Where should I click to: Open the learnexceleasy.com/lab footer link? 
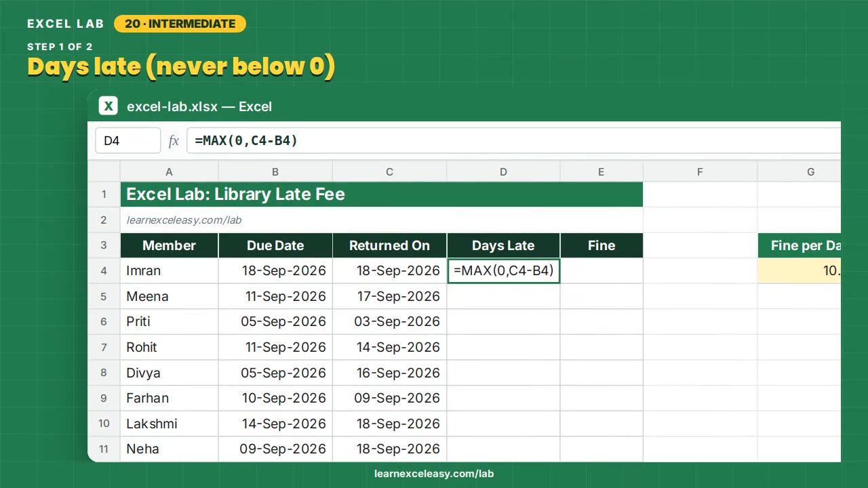pos(434,474)
